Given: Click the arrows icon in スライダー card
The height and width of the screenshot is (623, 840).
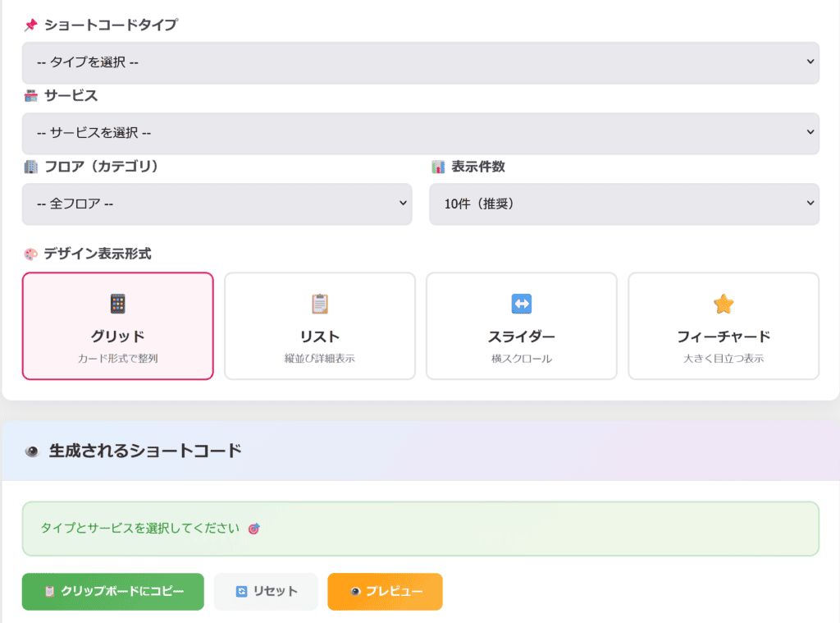Looking at the screenshot, I should click(522, 305).
